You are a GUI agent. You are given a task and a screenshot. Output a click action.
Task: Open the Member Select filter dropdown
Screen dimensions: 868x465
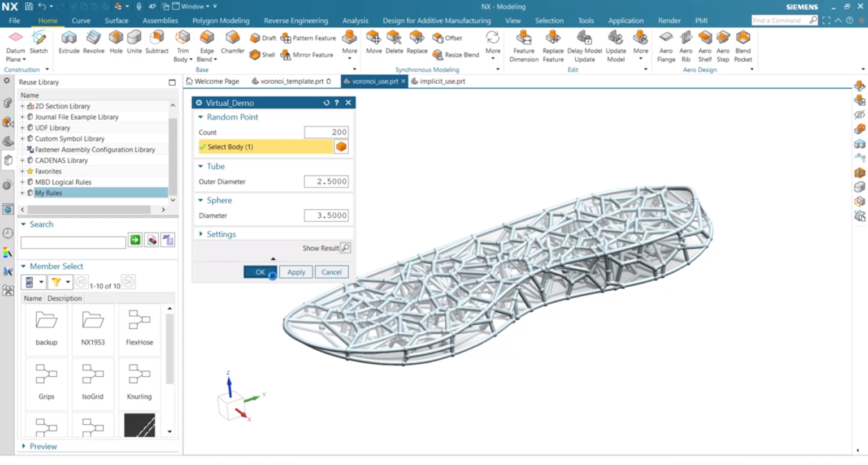(60, 282)
